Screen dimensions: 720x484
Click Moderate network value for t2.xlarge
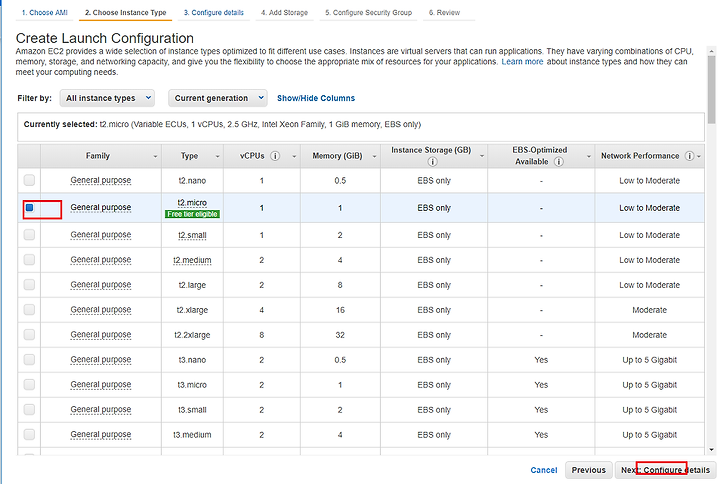[x=649, y=310]
